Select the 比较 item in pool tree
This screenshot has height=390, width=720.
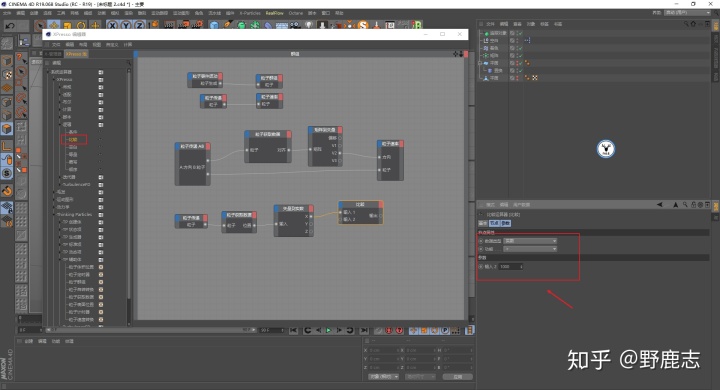click(x=73, y=140)
